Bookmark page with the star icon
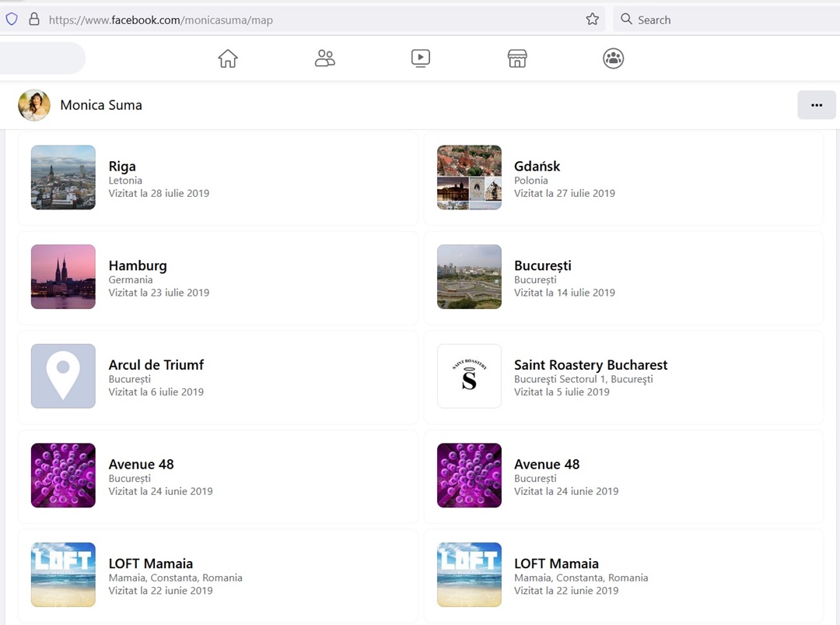This screenshot has width=840, height=625. pos(593,19)
